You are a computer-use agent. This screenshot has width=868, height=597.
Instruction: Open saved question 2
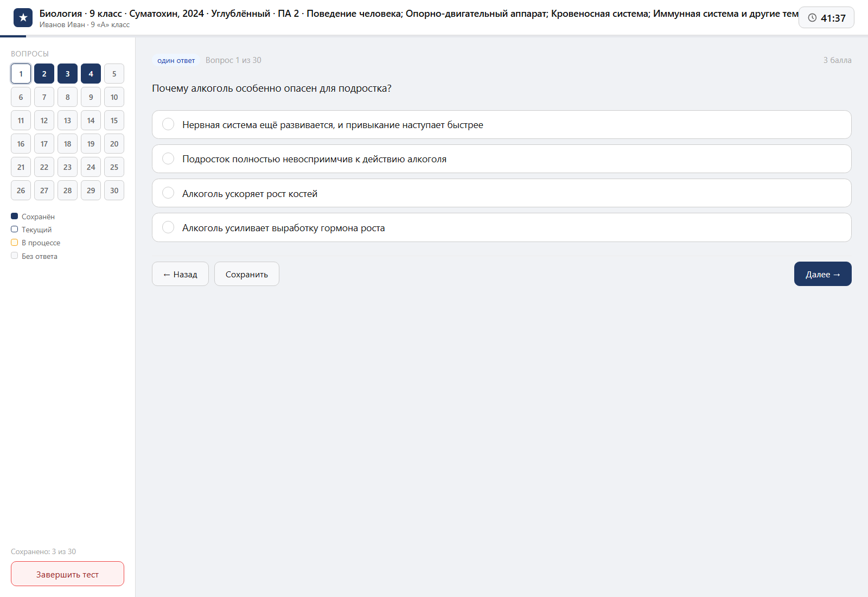click(x=44, y=74)
